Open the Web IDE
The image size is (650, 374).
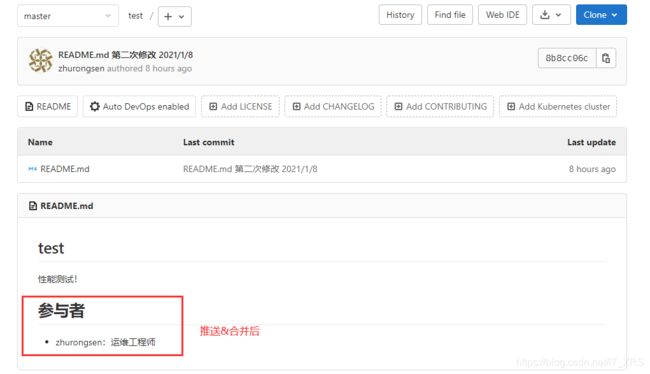point(502,15)
